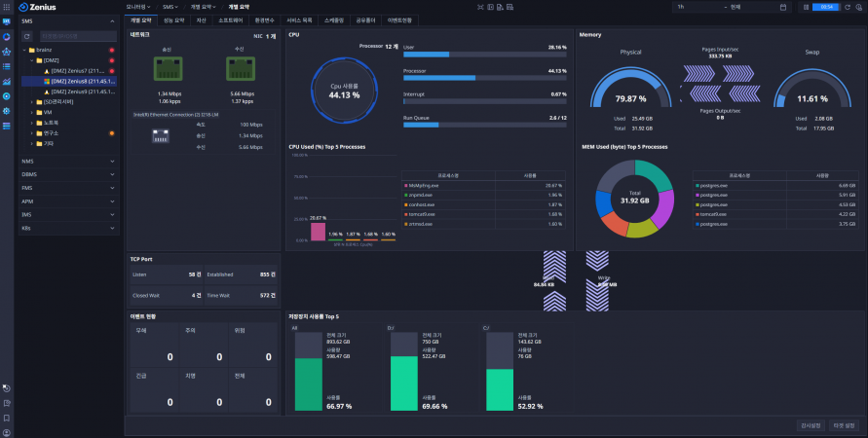This screenshot has width=868, height=438.
Task: Switch to the 스케줄링 tab
Action: point(334,20)
